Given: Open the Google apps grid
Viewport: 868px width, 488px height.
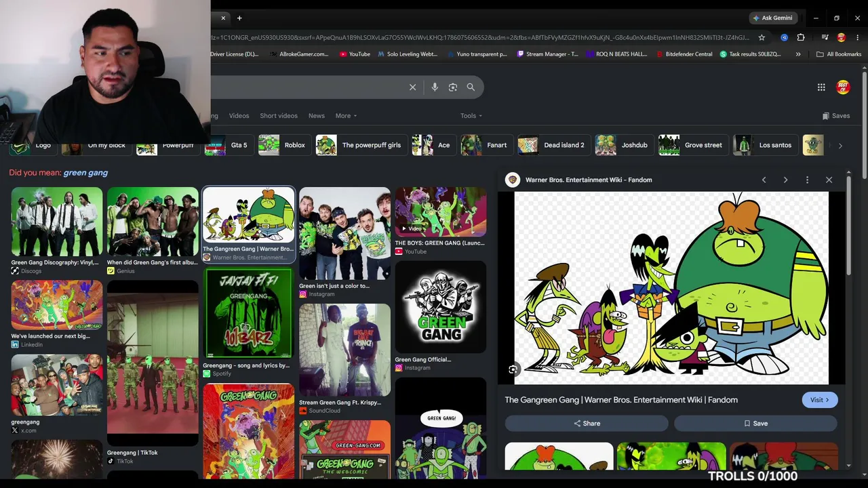Looking at the screenshot, I should pyautogui.click(x=821, y=87).
